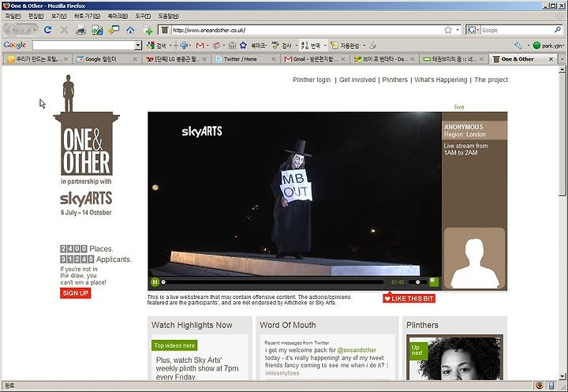Image resolution: width=568 pixels, height=392 pixels.
Task: Click the Plinther login link
Action: pos(312,80)
